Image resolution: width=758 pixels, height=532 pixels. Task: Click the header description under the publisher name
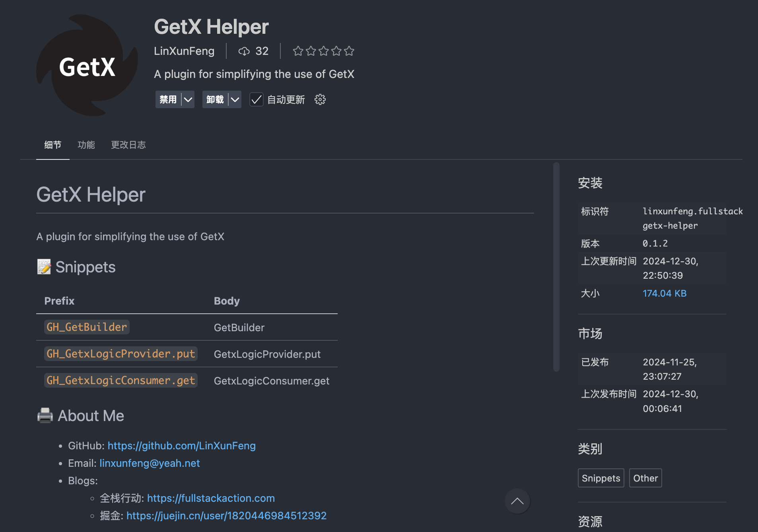(254, 74)
